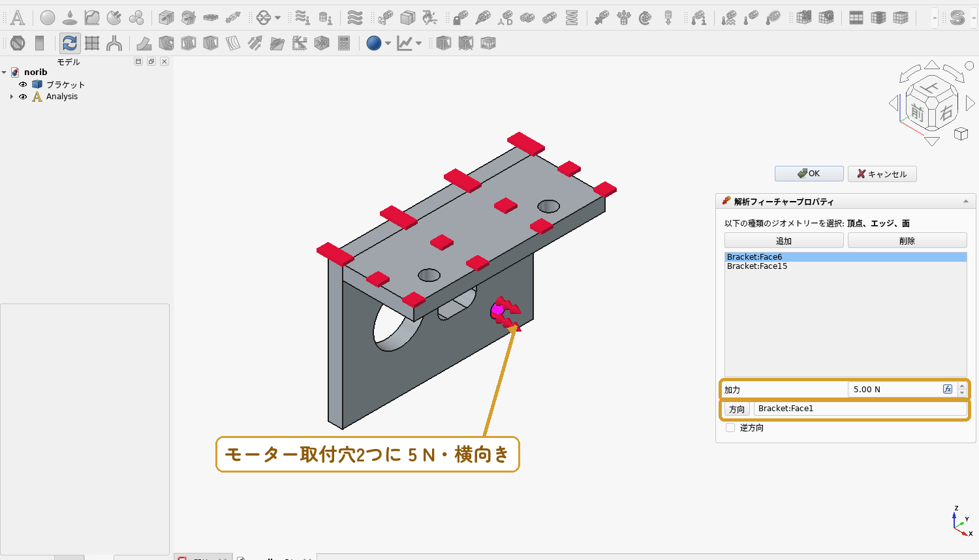Click the reinforced material icon

point(114,18)
